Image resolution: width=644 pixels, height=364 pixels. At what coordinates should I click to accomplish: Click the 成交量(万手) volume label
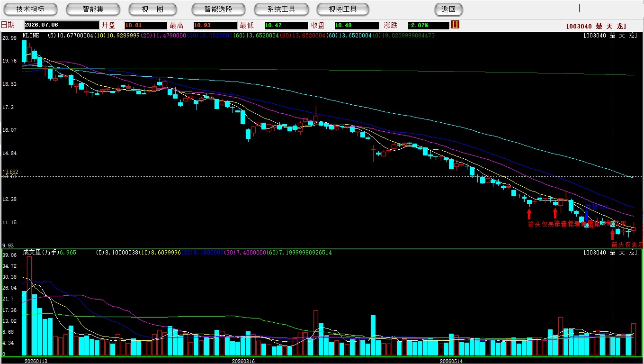click(x=41, y=253)
